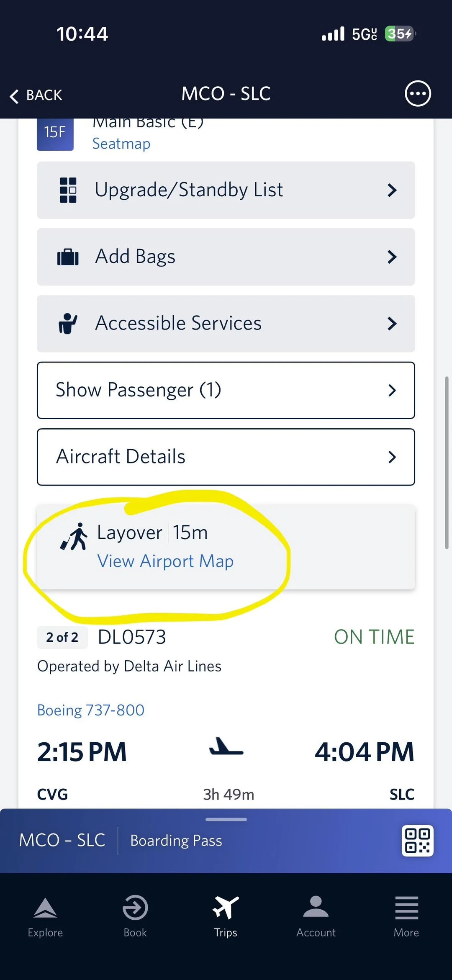Open the Boarding Pass bar label

click(x=176, y=841)
